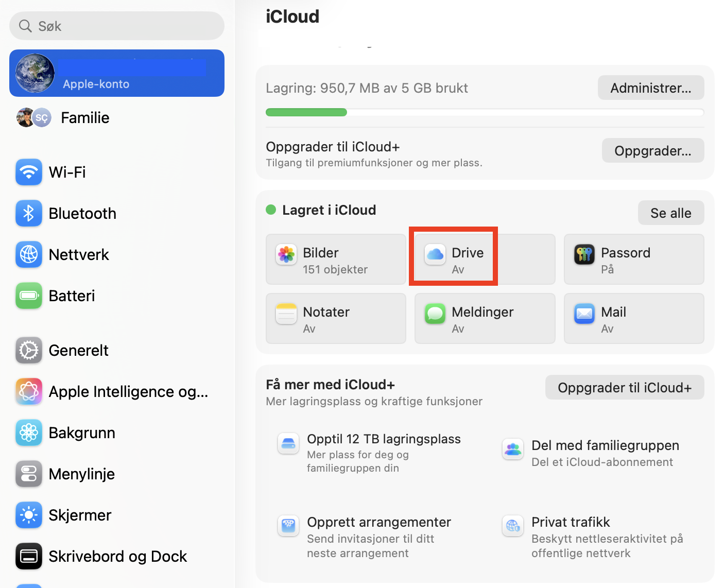Click the 'Lagret i iCloud' heading
This screenshot has height=588, width=724.
pyautogui.click(x=329, y=210)
